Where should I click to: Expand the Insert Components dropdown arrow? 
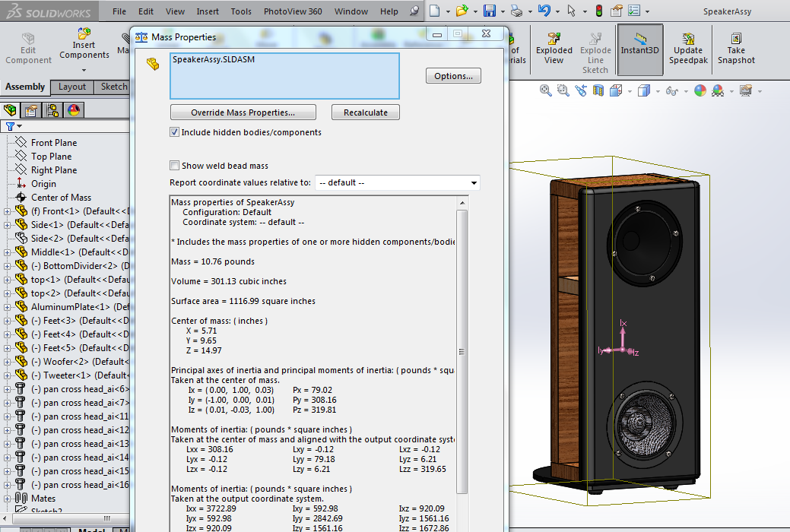[84, 69]
